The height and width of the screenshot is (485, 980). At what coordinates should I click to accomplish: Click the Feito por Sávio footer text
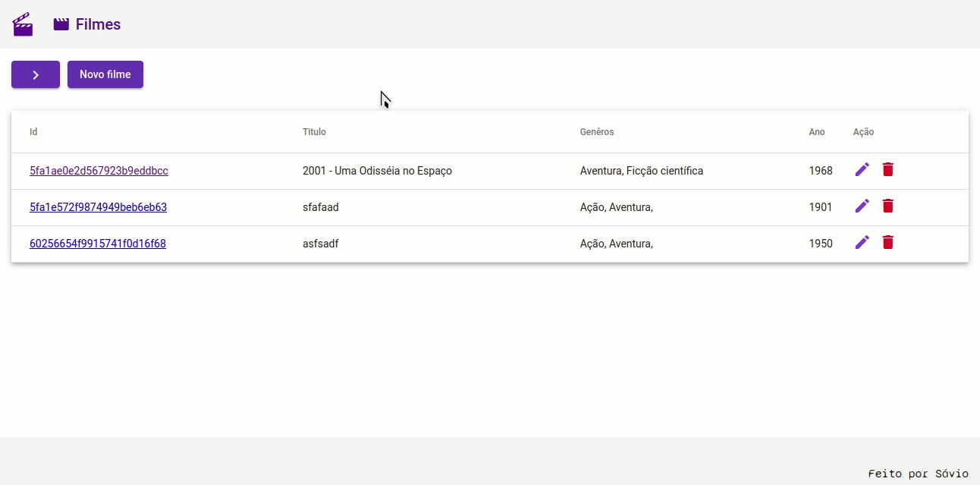[x=919, y=474]
